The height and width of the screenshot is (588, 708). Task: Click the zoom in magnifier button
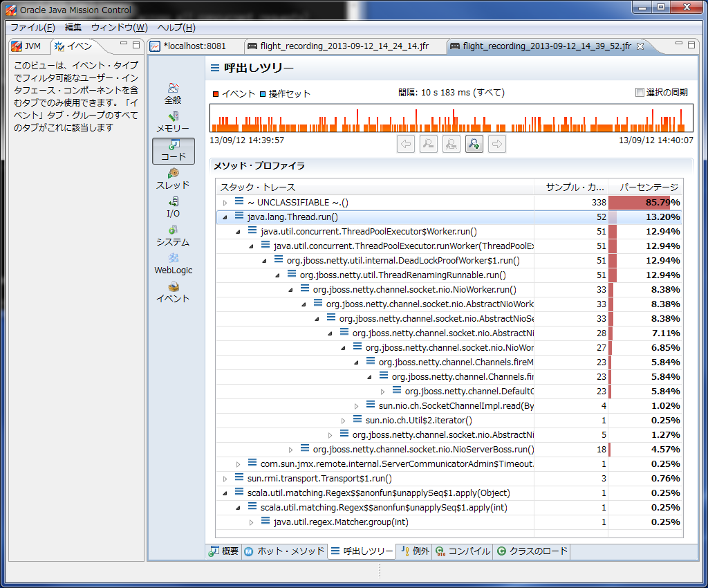[474, 144]
